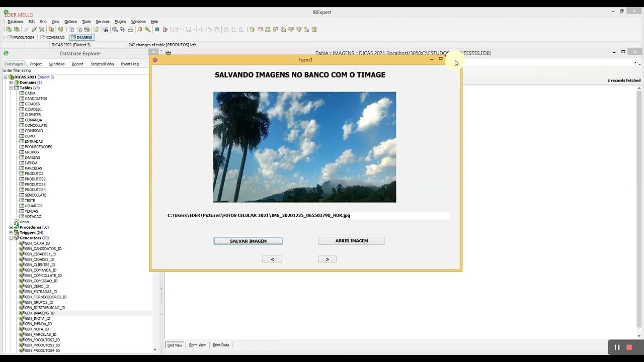Expand the Procedures node
This screenshot has width=644, height=362.
coord(11,227)
